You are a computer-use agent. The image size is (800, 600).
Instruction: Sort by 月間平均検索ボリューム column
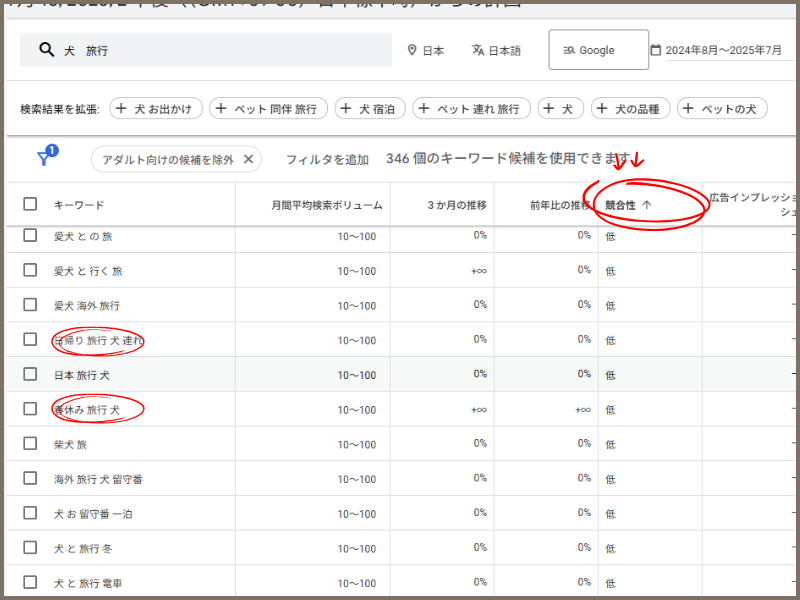[326, 205]
